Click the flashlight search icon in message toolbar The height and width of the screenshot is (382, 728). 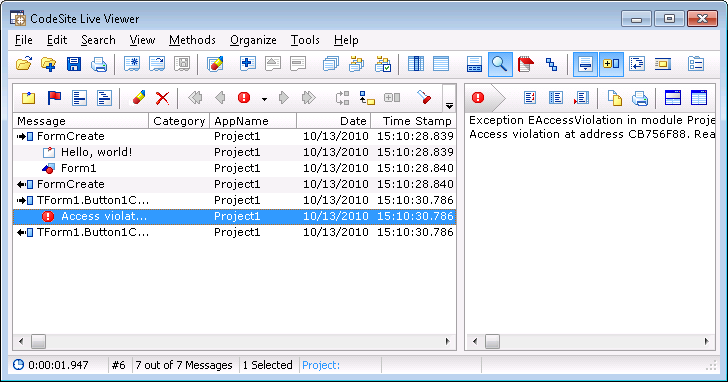click(423, 97)
